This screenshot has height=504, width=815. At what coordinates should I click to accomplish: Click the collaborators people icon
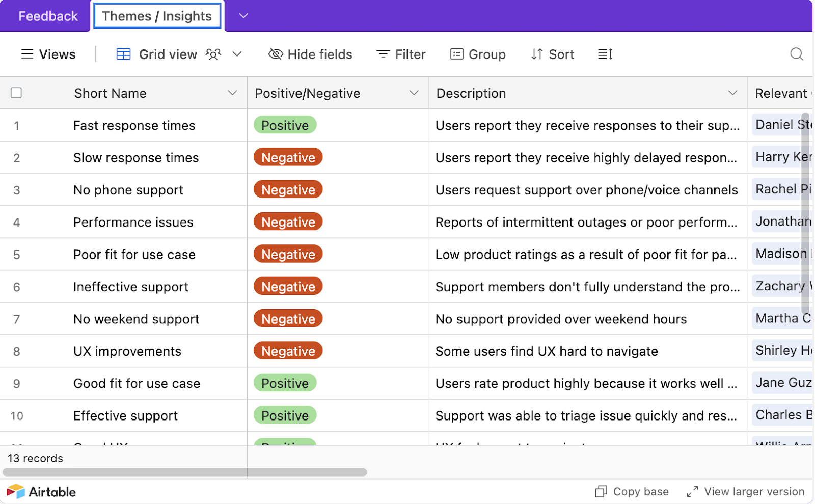tap(213, 54)
